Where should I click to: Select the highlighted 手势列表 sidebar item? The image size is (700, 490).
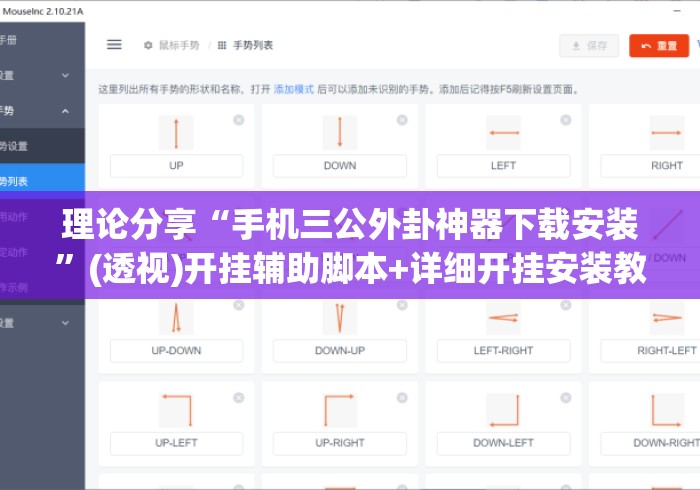coord(42,181)
